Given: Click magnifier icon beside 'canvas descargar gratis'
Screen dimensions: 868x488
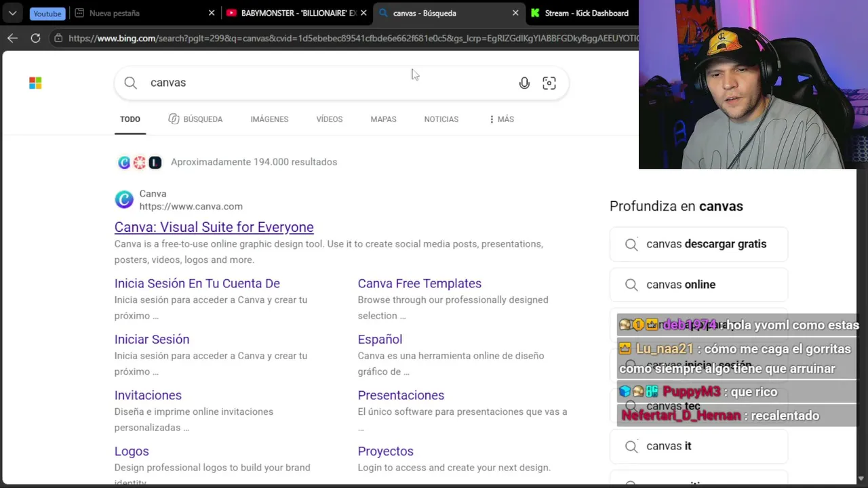Looking at the screenshot, I should pos(631,244).
